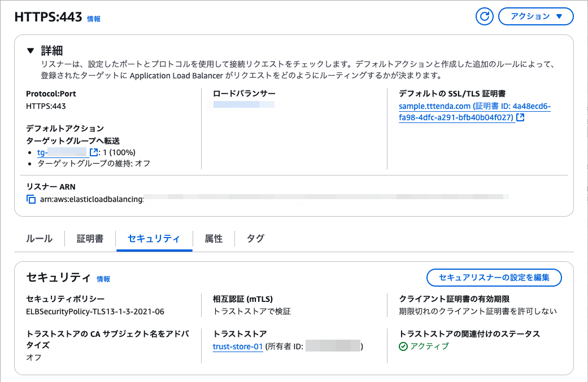Switch to the 証明書 tab
This screenshot has height=382, width=588.
pyautogui.click(x=89, y=239)
